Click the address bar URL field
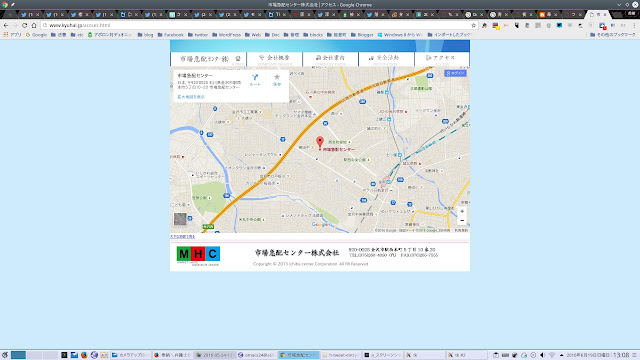This screenshot has width=640, height=360. coord(257,25)
